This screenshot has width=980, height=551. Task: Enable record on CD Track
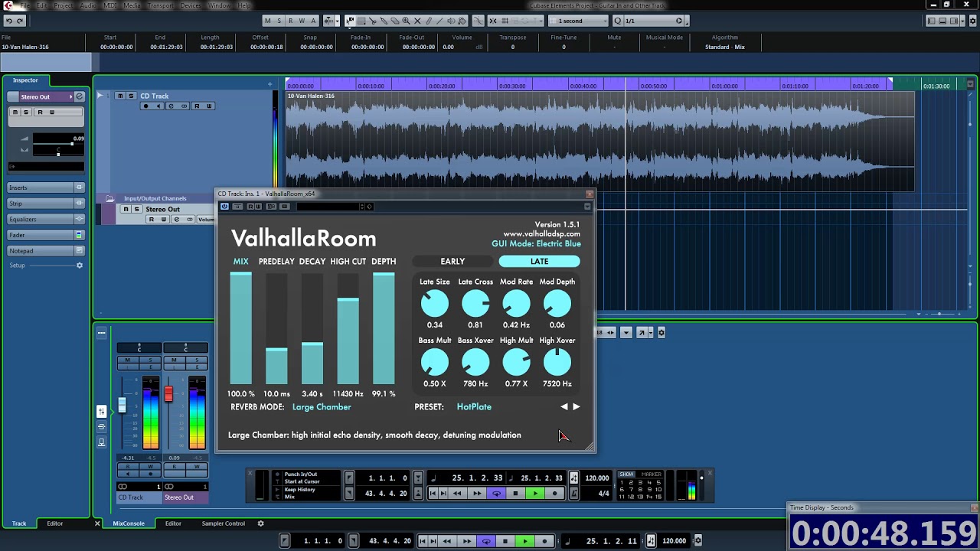(145, 106)
